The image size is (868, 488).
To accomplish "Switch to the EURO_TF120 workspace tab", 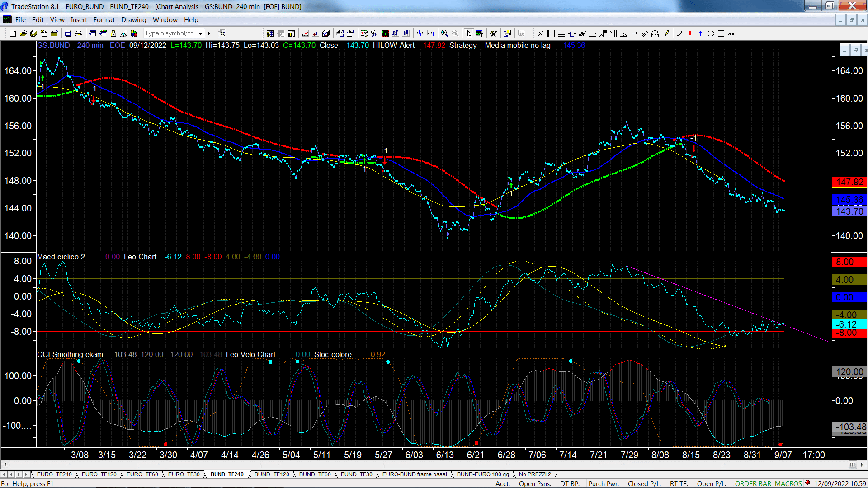I will (x=99, y=474).
